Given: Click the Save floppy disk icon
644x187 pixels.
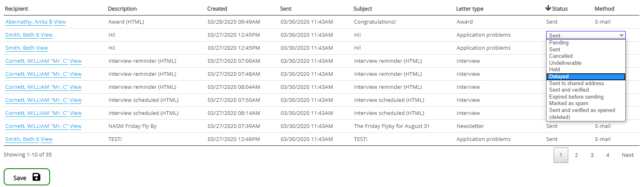Looking at the screenshot, I should click(x=36, y=177).
